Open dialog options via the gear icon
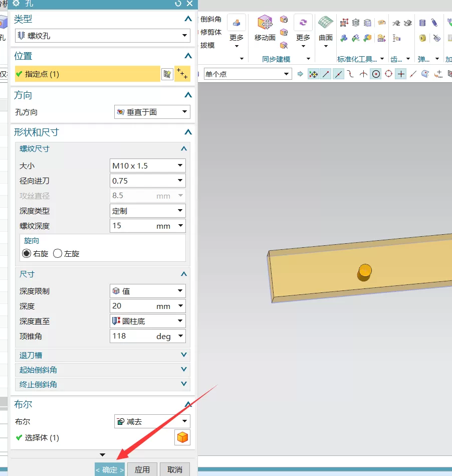 16,4
